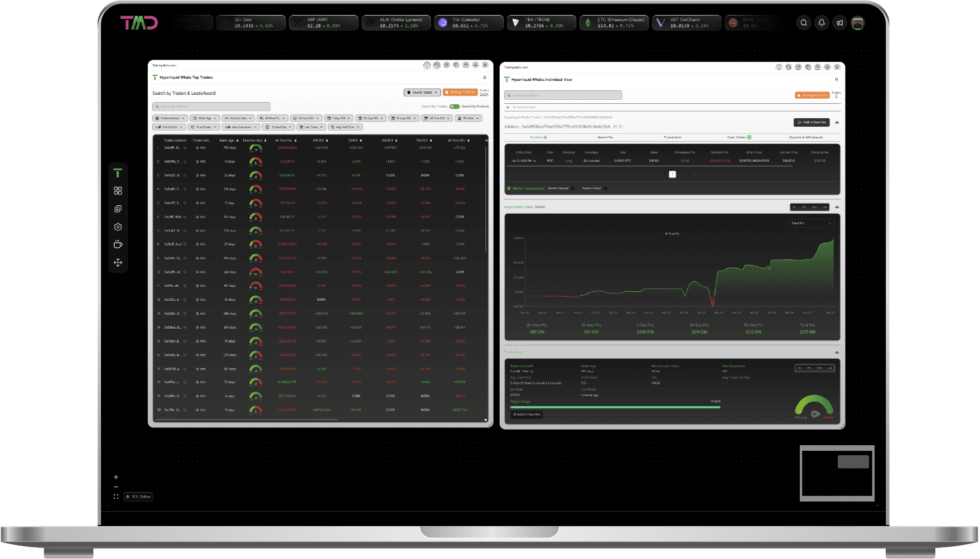
Task: Click move icon in Top Traders title bar
Action: 475,65
